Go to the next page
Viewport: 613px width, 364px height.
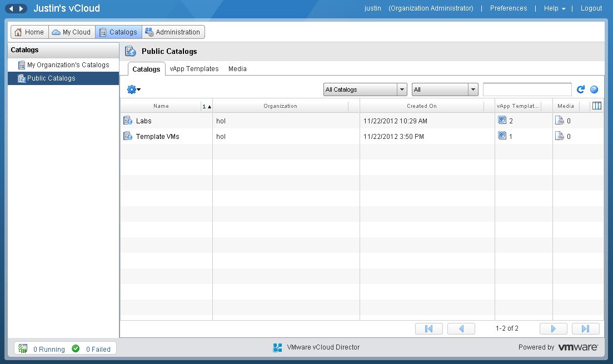[553, 328]
